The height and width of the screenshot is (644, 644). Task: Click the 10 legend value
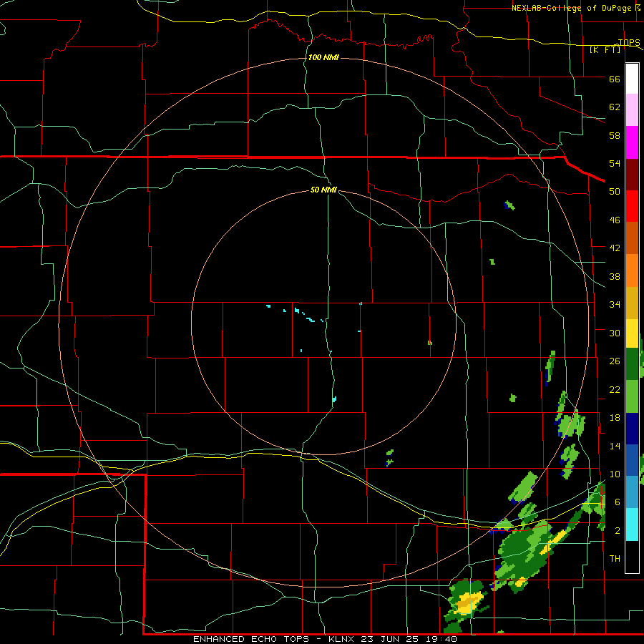[615, 474]
